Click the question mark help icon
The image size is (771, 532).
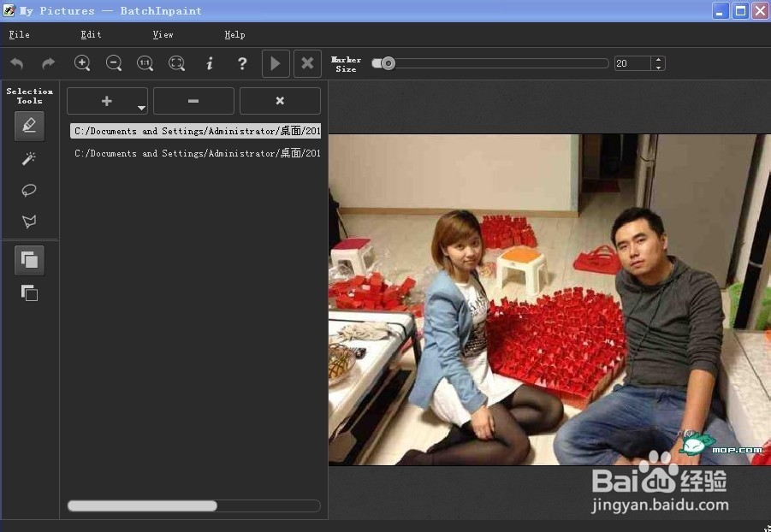242,63
